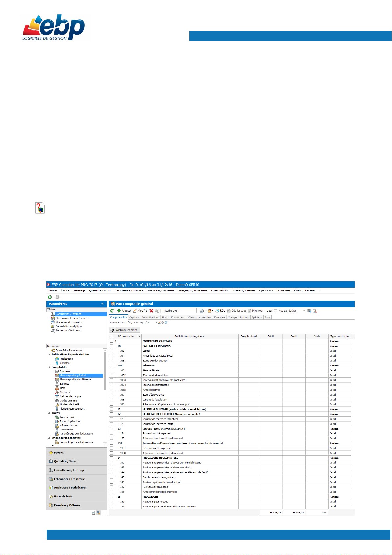Click the Modifier button

[140, 311]
